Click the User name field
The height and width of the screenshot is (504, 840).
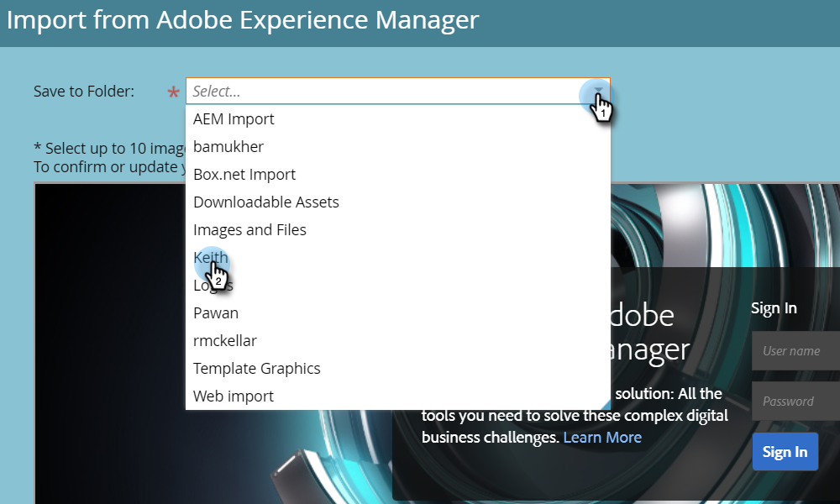[796, 351]
